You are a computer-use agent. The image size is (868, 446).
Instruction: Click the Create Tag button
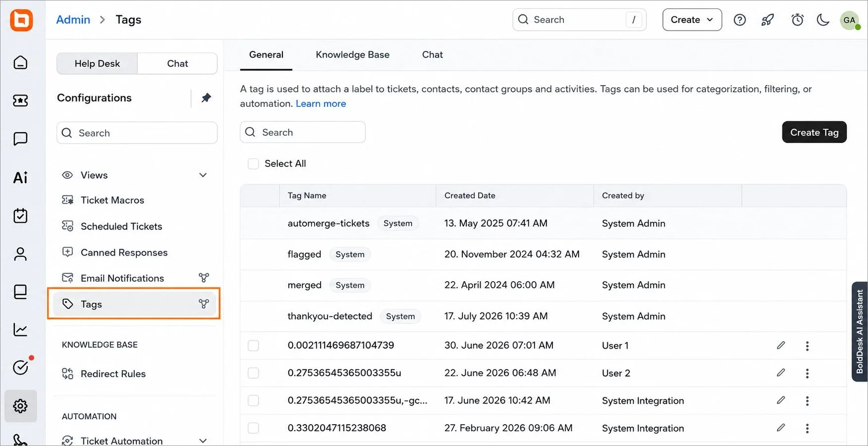(814, 132)
